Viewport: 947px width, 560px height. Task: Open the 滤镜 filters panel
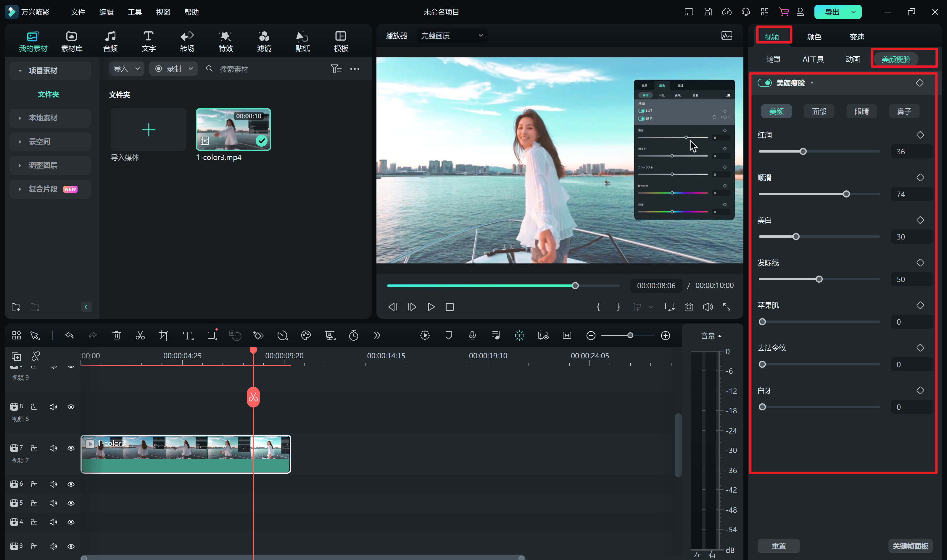[x=264, y=41]
